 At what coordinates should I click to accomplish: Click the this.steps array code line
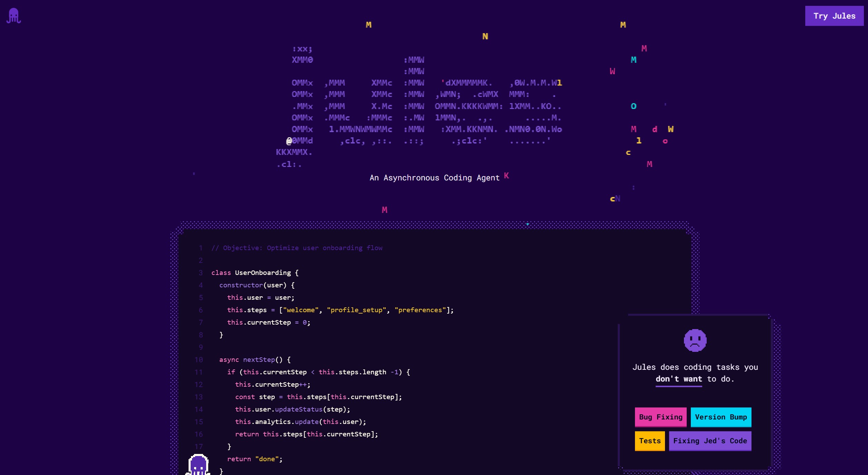click(x=340, y=310)
